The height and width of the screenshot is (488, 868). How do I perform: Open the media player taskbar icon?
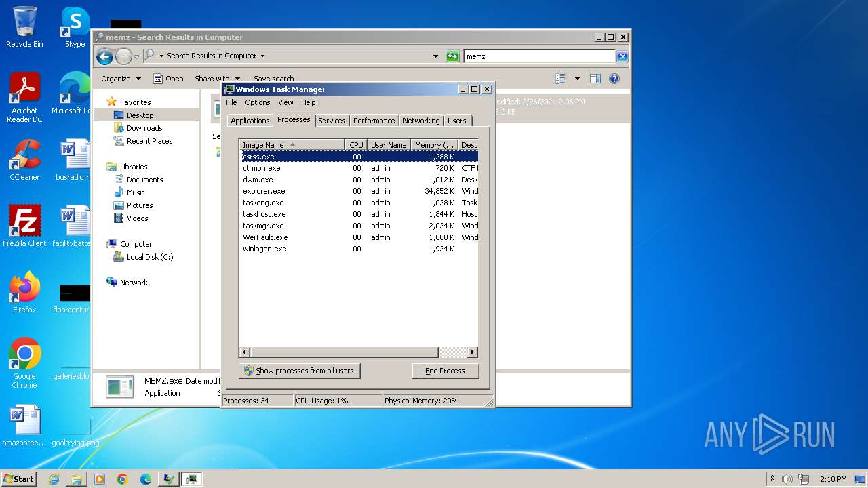tap(100, 479)
